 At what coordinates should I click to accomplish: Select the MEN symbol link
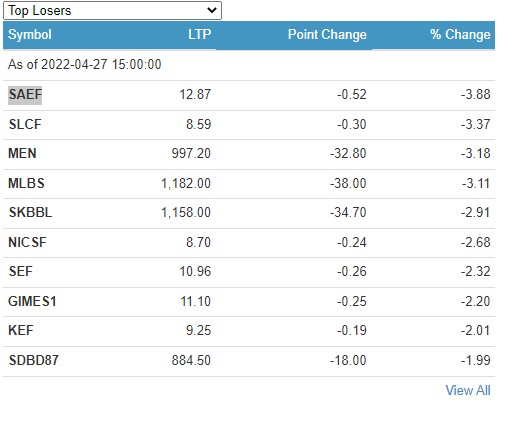22,154
